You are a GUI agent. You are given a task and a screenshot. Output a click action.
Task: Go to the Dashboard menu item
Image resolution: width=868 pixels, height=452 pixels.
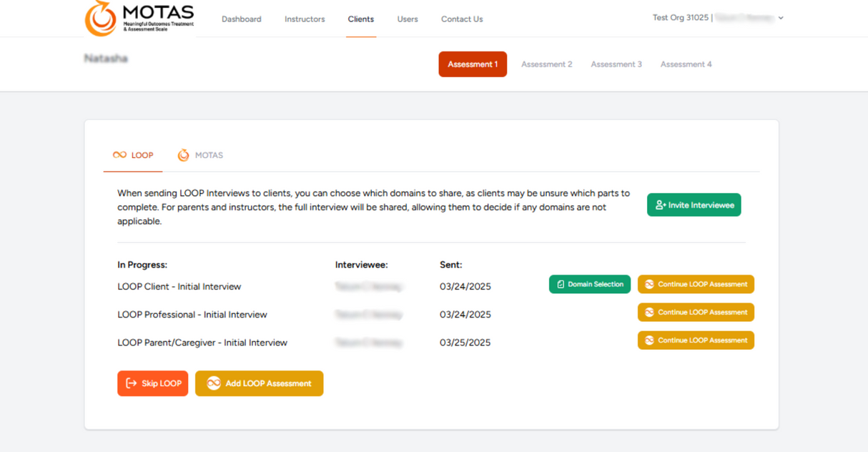click(241, 19)
